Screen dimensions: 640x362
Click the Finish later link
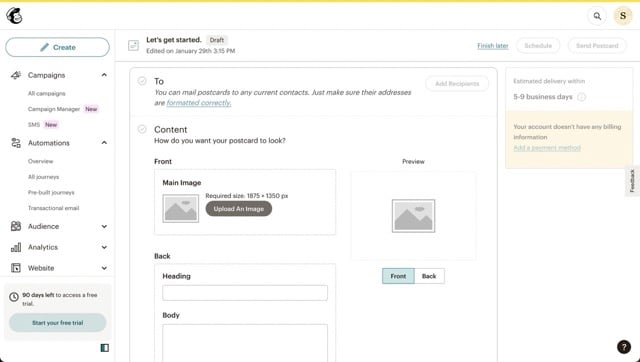(x=493, y=46)
